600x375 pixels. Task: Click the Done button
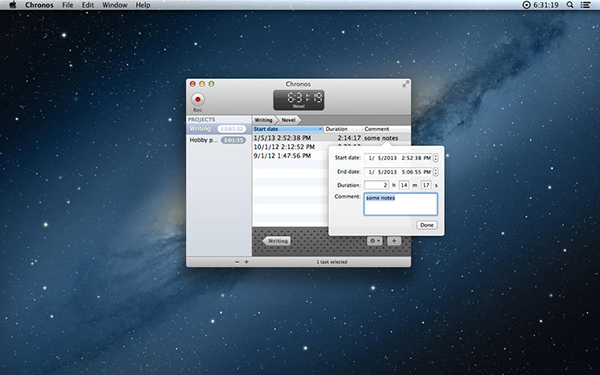click(x=427, y=225)
